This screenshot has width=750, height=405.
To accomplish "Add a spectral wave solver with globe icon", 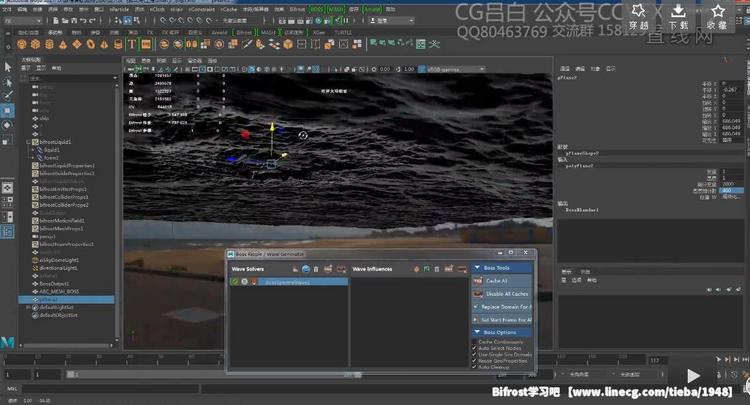I will (x=306, y=269).
